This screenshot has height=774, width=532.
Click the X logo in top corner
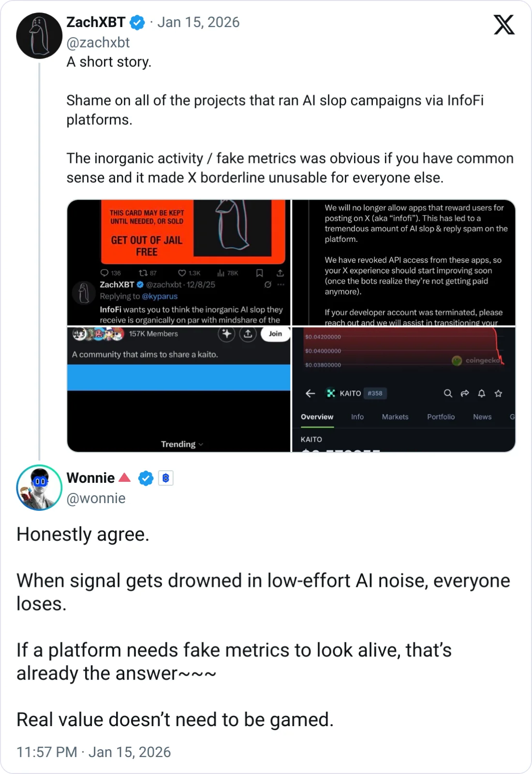click(503, 25)
